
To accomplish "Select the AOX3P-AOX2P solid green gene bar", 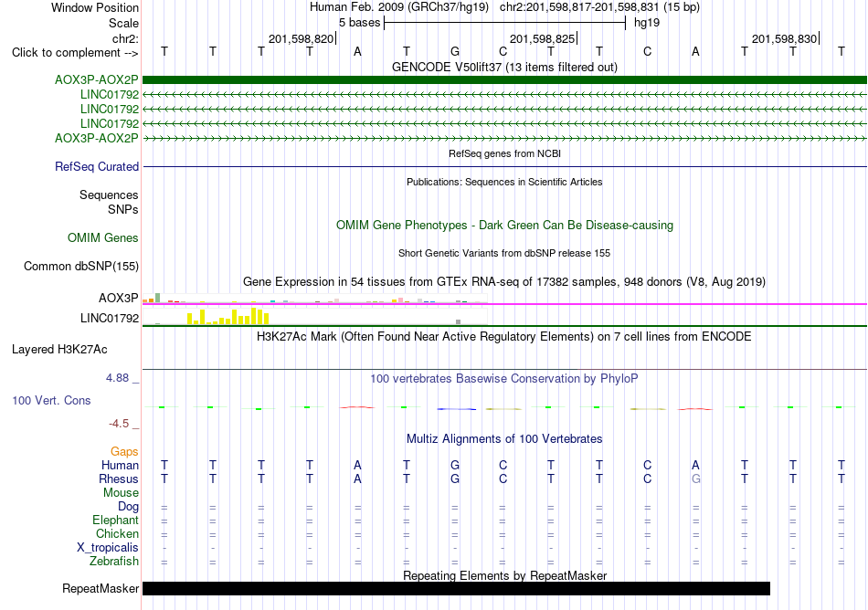I will tap(504, 79).
